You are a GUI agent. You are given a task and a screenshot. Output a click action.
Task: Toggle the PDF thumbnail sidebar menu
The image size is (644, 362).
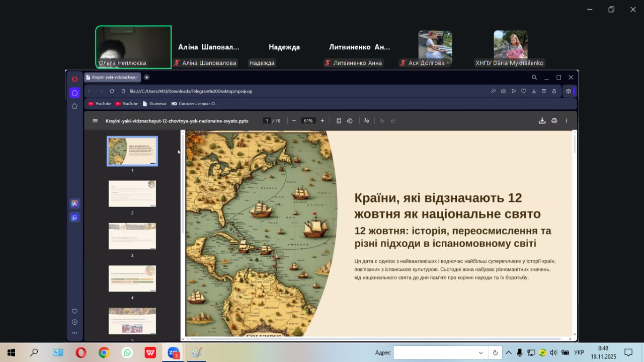pos(95,121)
